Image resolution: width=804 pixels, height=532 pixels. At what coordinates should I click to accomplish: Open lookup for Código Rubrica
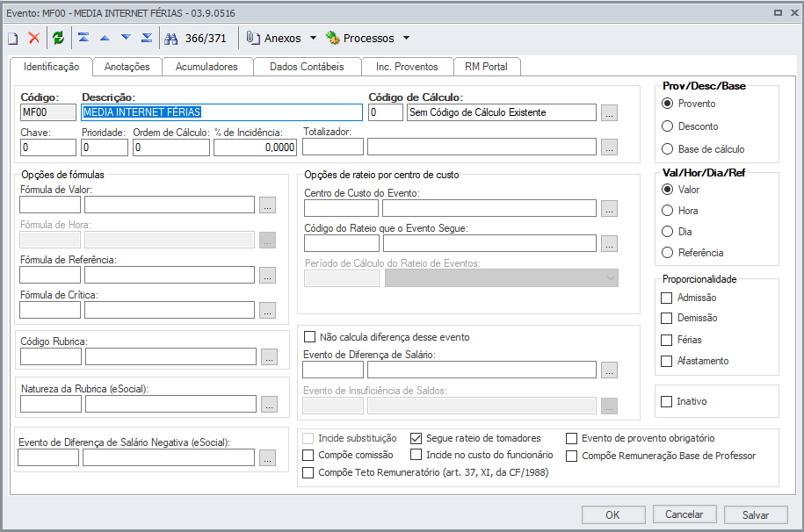click(x=269, y=356)
